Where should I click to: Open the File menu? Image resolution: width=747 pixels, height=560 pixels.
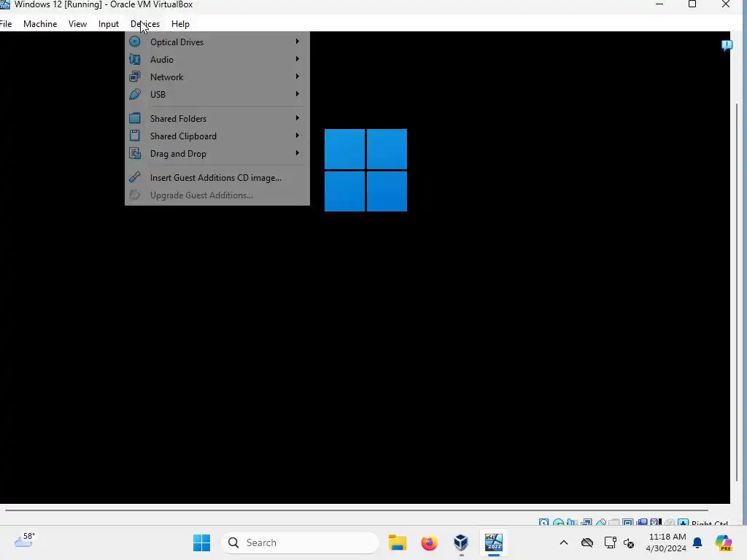6,24
